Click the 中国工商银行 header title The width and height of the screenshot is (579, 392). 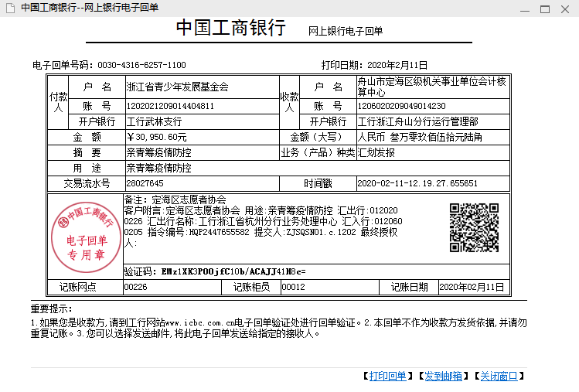coord(231,28)
